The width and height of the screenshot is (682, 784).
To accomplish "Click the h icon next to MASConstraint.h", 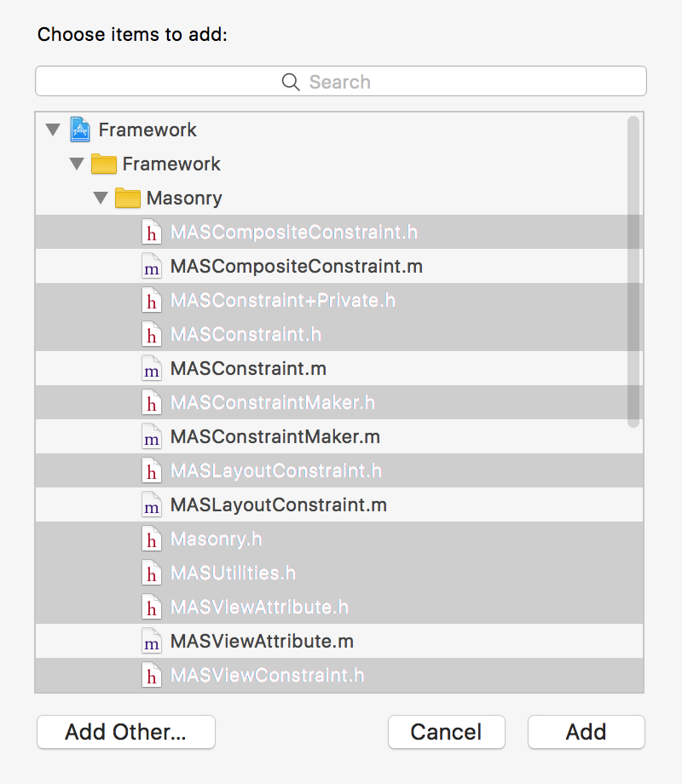I will pos(151,334).
